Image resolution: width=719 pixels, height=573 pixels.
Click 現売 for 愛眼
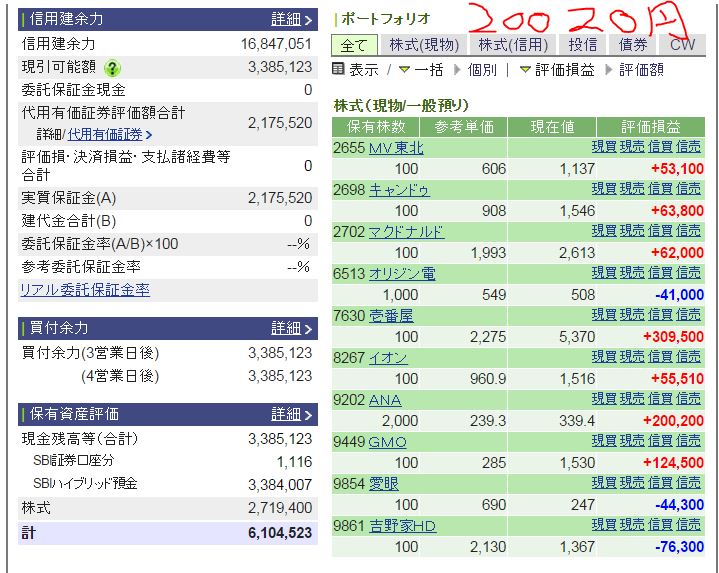click(632, 483)
